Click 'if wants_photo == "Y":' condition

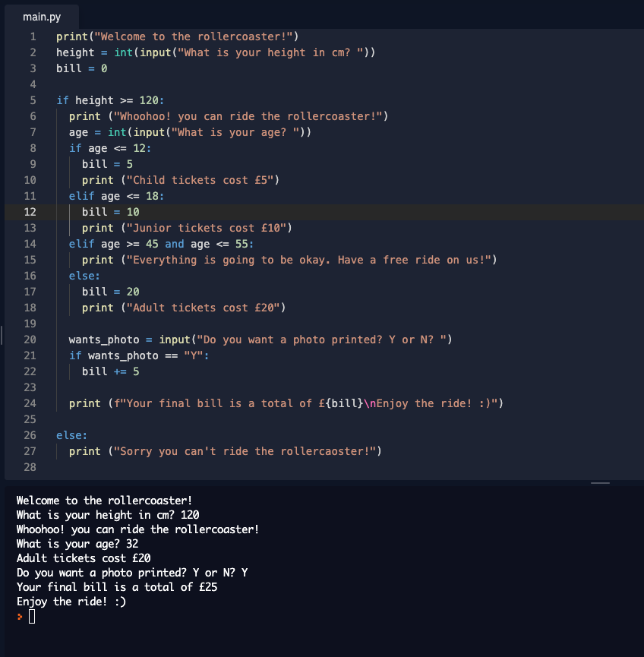tap(139, 355)
